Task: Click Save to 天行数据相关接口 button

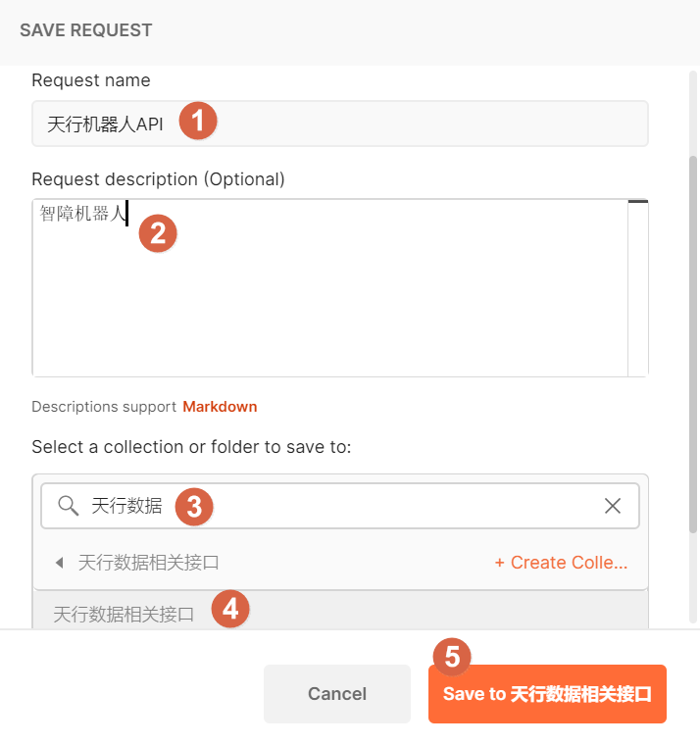Action: pyautogui.click(x=547, y=694)
